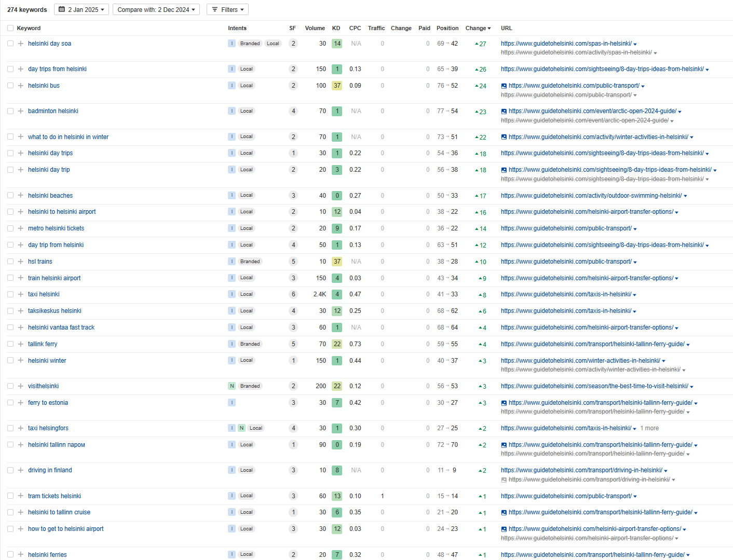Image resolution: width=733 pixels, height=560 pixels.
Task: Sort by the Volume column header
Action: coord(315,28)
